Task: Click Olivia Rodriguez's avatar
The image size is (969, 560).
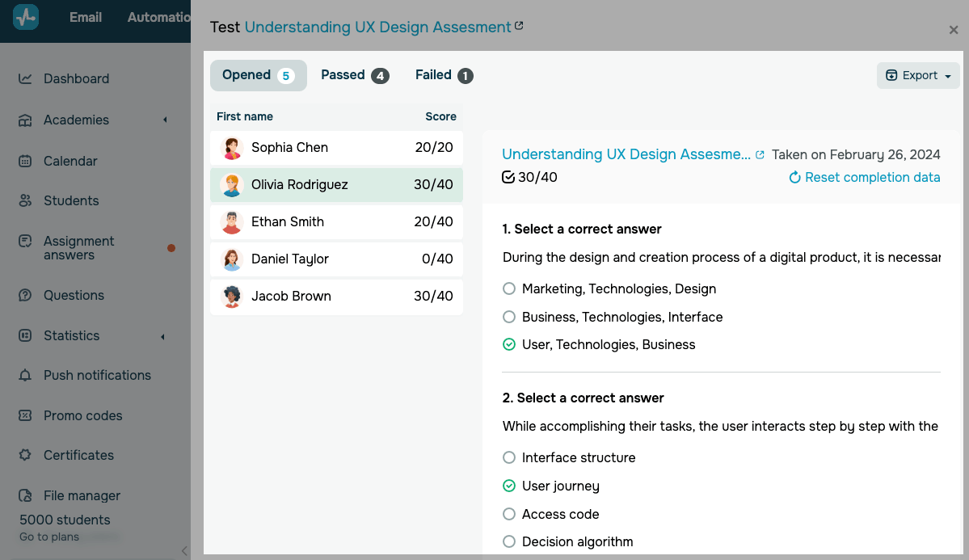Action: tap(232, 185)
